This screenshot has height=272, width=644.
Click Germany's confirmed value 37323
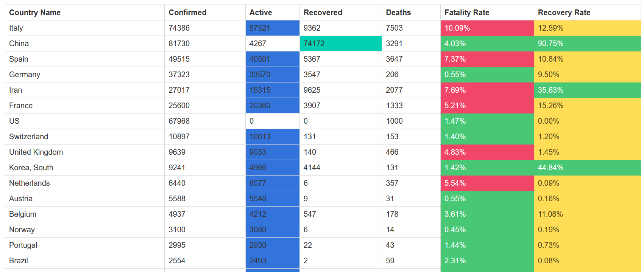pyautogui.click(x=179, y=75)
